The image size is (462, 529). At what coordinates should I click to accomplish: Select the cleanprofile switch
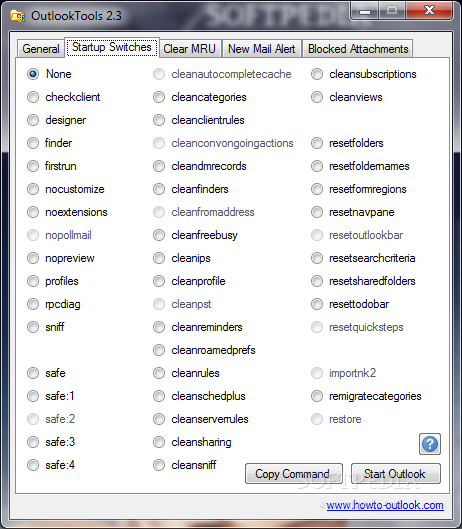pos(159,281)
